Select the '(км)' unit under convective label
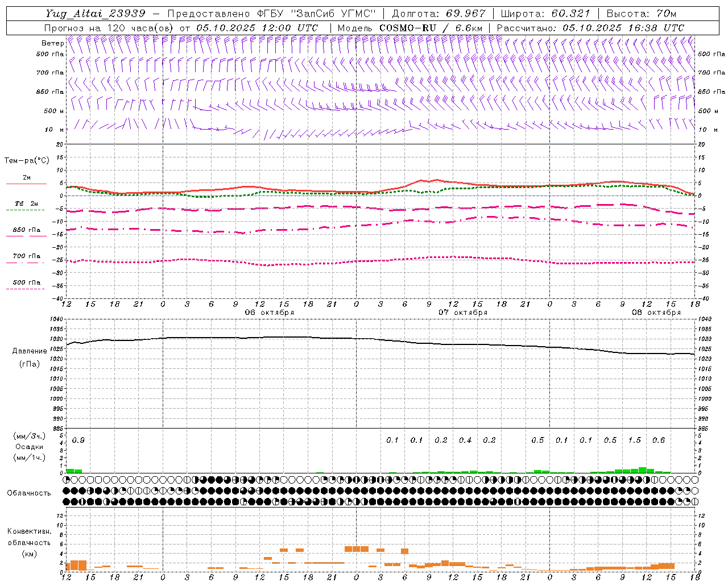The height and width of the screenshot is (582, 728). click(29, 553)
